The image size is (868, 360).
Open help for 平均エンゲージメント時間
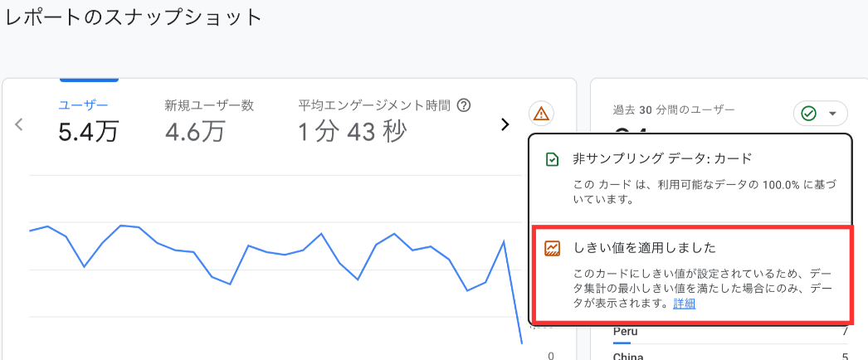click(x=465, y=105)
